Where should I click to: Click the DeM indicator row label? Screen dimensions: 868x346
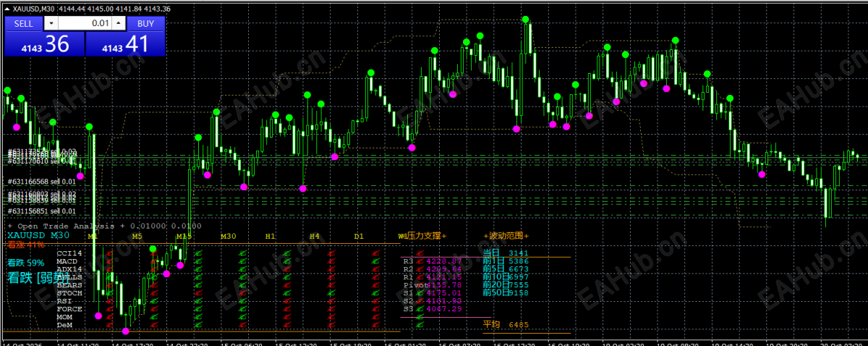tap(63, 325)
